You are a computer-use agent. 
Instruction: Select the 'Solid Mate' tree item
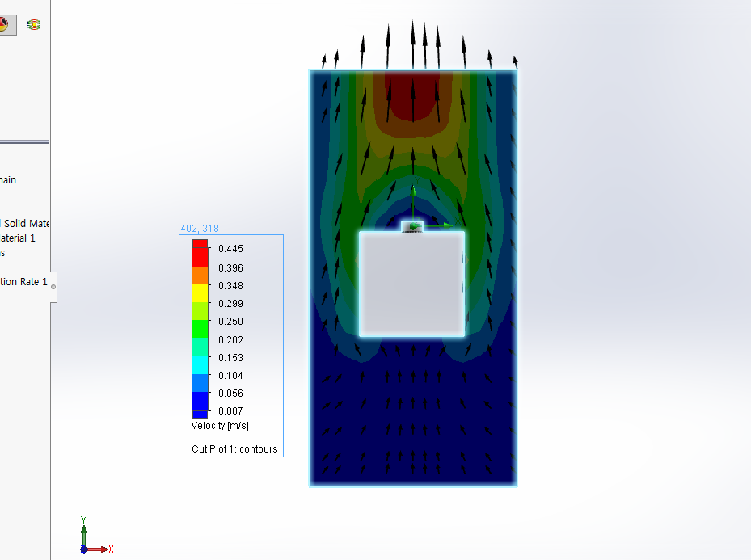(25, 224)
